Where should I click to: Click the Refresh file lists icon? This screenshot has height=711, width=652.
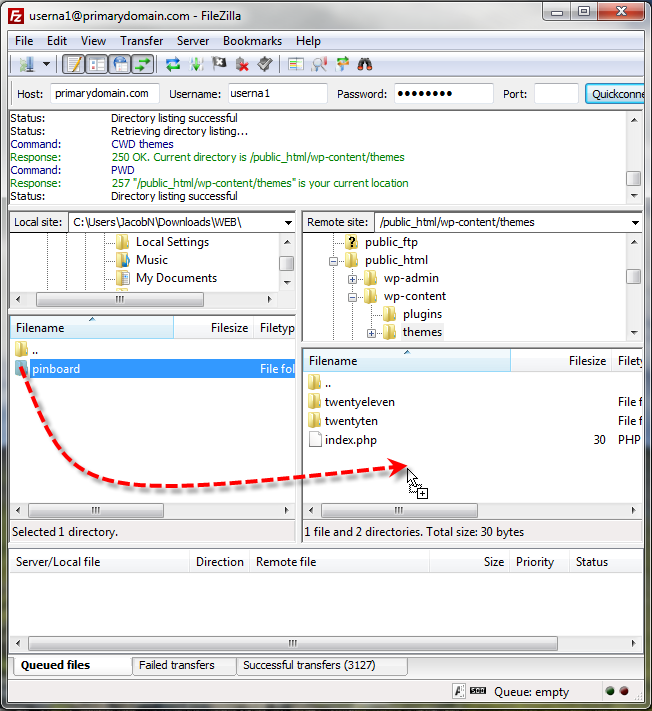coord(173,64)
